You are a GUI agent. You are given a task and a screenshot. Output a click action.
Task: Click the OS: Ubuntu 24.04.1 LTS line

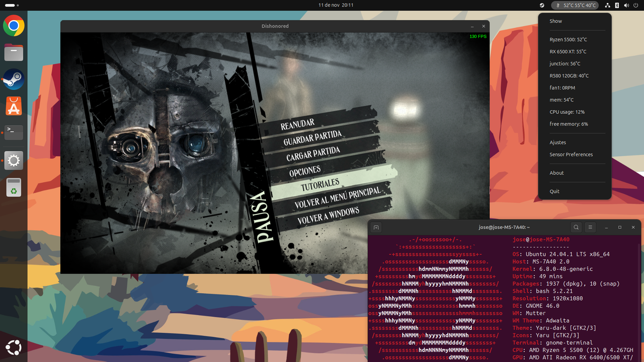(x=561, y=254)
